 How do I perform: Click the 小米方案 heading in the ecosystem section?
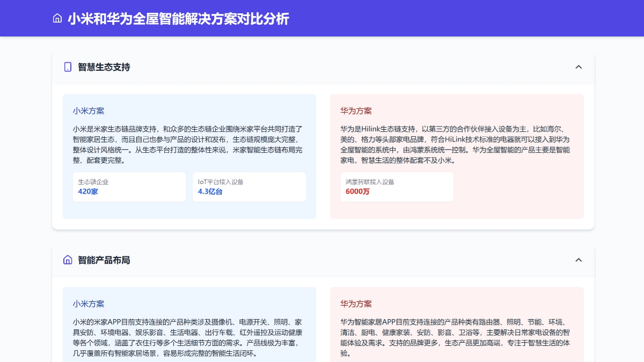pyautogui.click(x=89, y=111)
